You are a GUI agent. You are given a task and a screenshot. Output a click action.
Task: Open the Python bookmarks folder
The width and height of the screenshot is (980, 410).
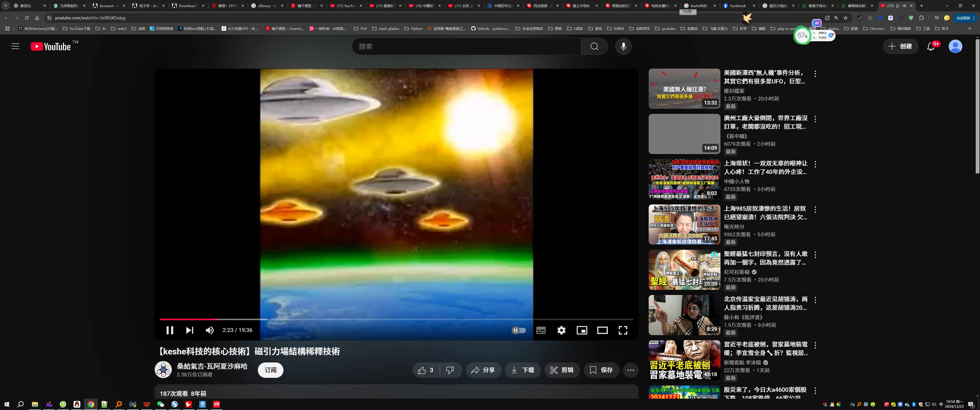(414, 28)
